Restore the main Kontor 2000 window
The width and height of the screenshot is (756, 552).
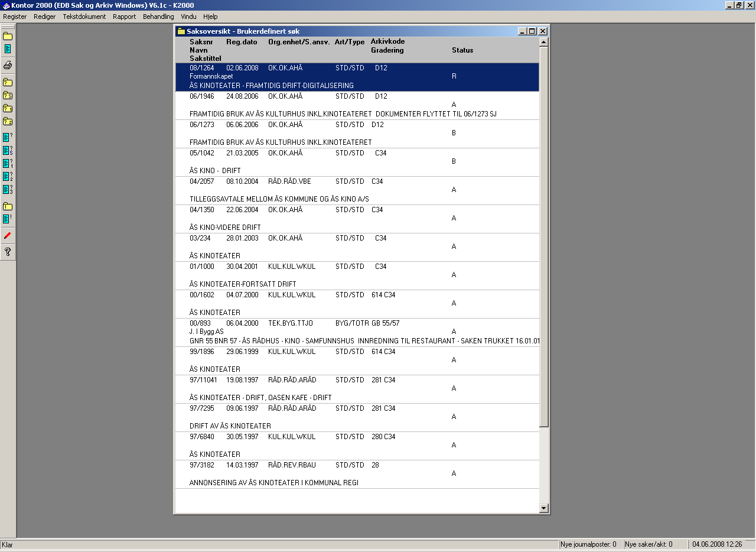739,5
